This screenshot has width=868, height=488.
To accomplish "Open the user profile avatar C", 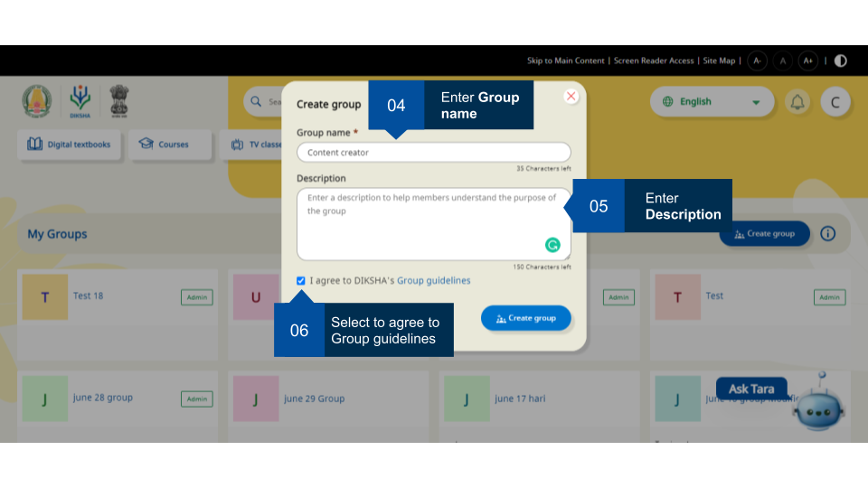I will (835, 102).
